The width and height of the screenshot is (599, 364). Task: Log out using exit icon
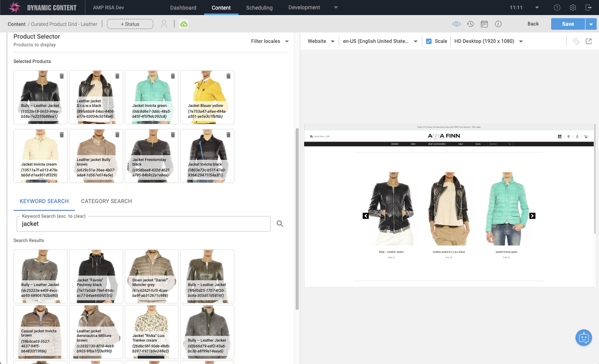588,8
